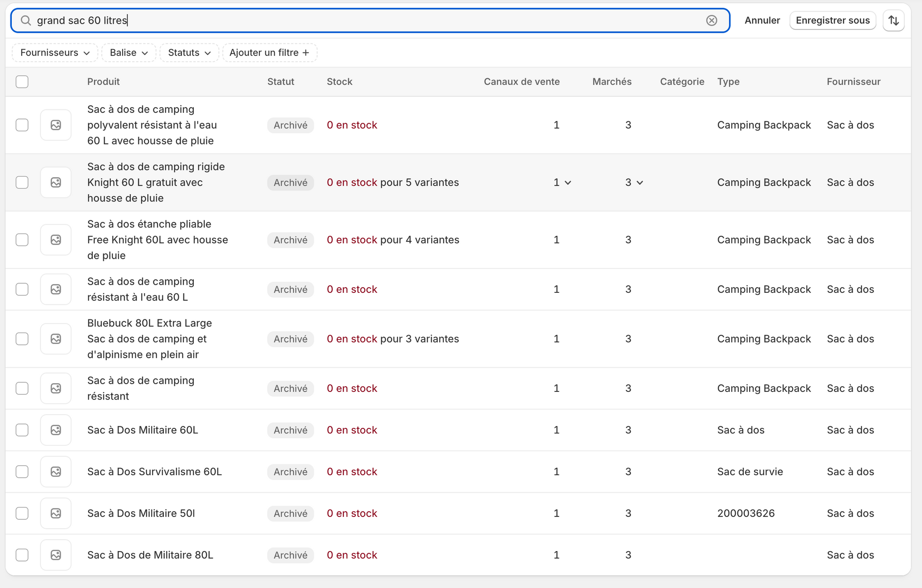Image resolution: width=922 pixels, height=588 pixels.
Task: Click the Annuler button
Action: [x=762, y=20]
